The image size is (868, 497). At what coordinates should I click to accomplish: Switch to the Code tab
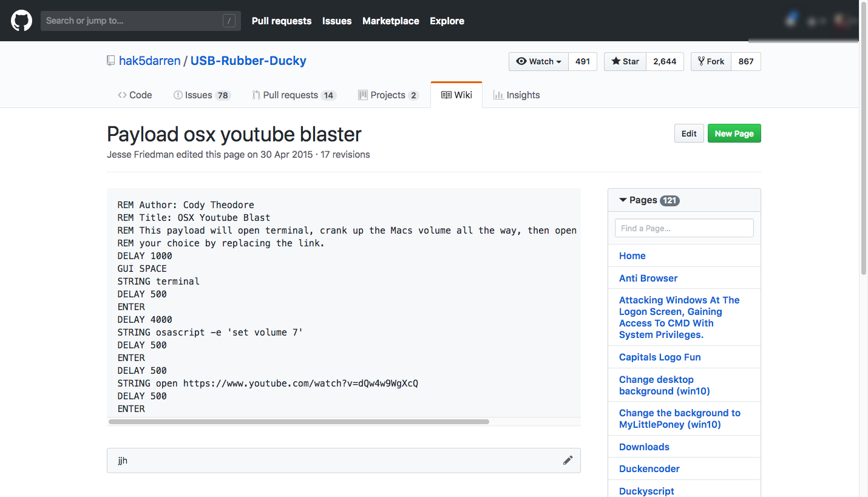(134, 95)
